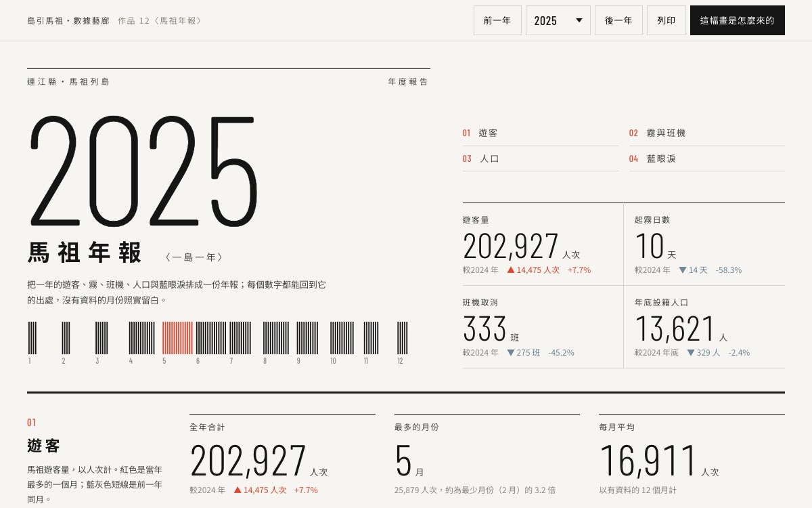Screen dimensions: 812x508
Task: Click the red up triangle in 遊客量 card
Action: pyautogui.click(x=511, y=270)
